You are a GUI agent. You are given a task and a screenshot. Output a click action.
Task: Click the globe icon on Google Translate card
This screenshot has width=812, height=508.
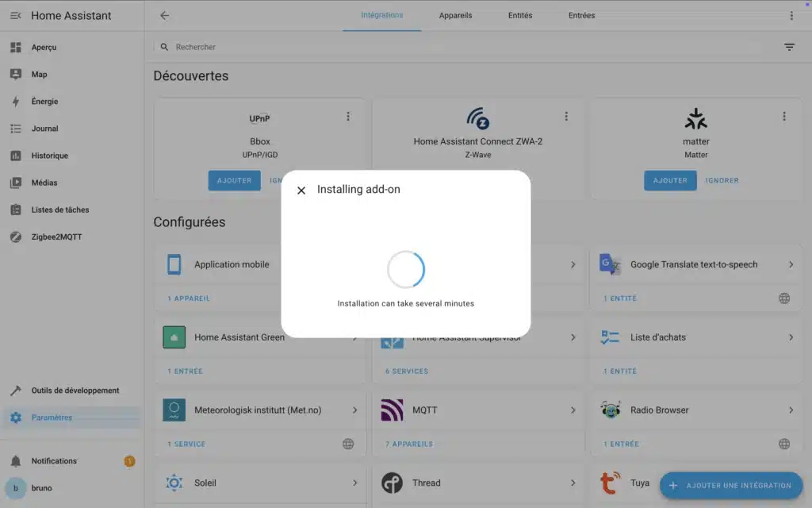(784, 298)
